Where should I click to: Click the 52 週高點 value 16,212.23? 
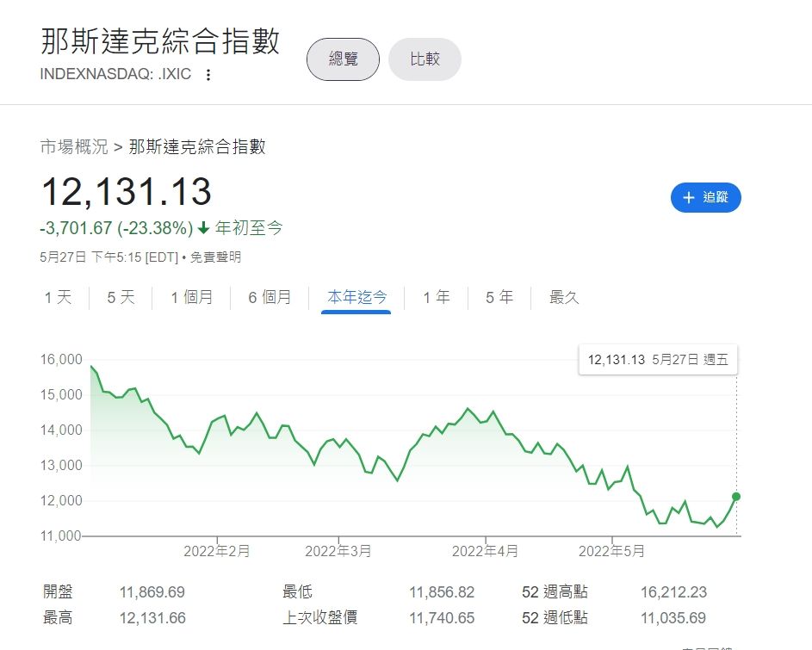coord(673,592)
